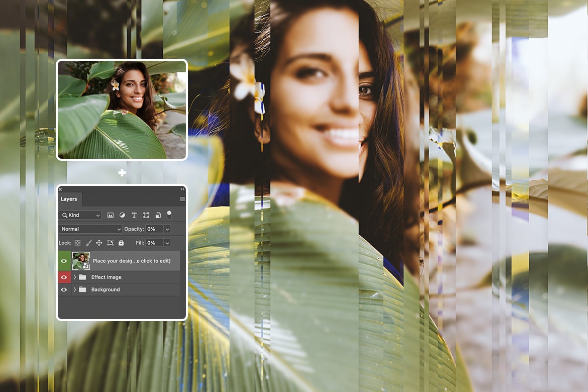The image size is (588, 392).
Task: Filter layers by shape layers
Action: tap(146, 215)
